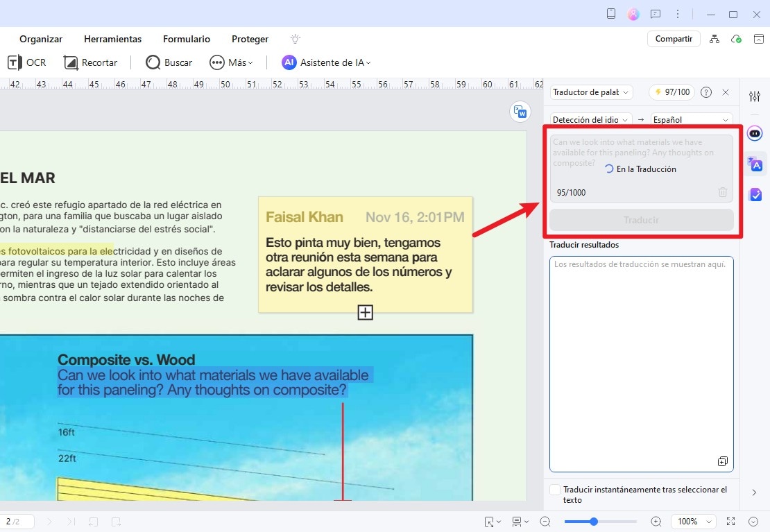Open the translator help question mark icon
The width and height of the screenshot is (770, 532).
[x=706, y=92]
